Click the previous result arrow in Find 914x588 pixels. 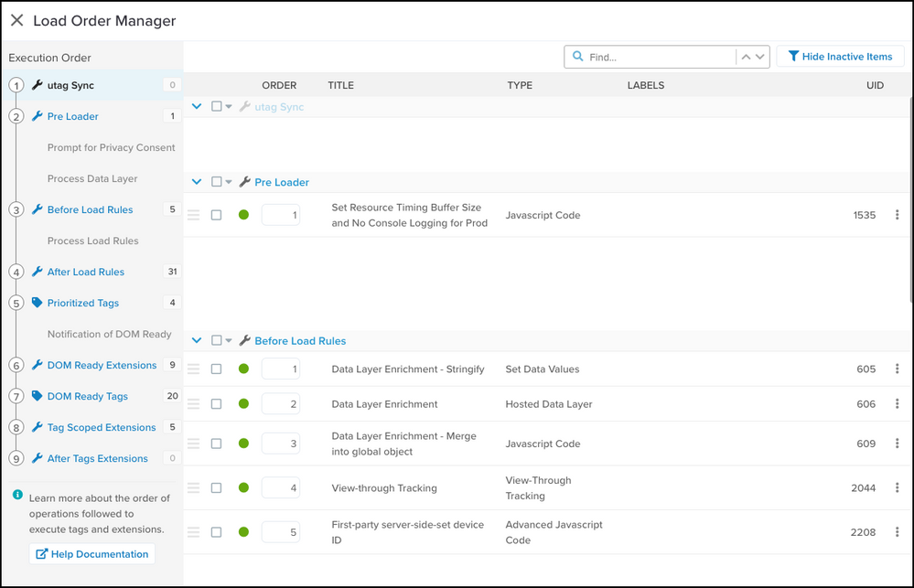coord(747,57)
